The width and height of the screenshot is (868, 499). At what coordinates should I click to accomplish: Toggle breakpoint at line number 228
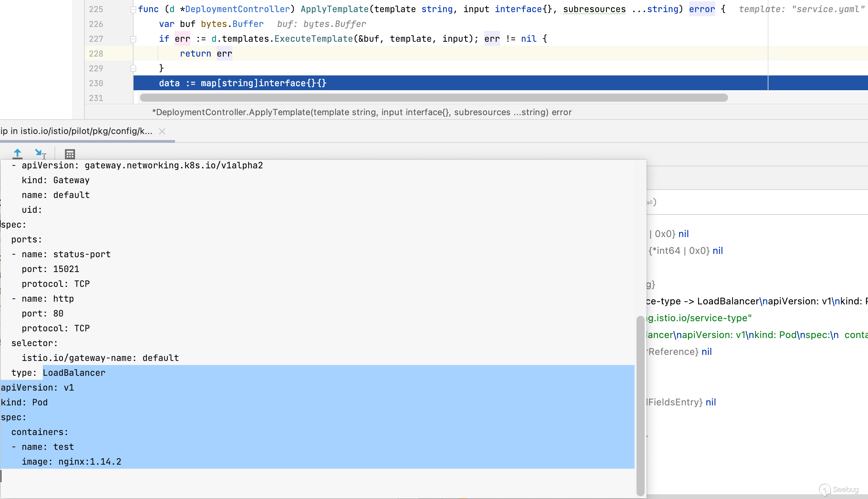pos(96,54)
